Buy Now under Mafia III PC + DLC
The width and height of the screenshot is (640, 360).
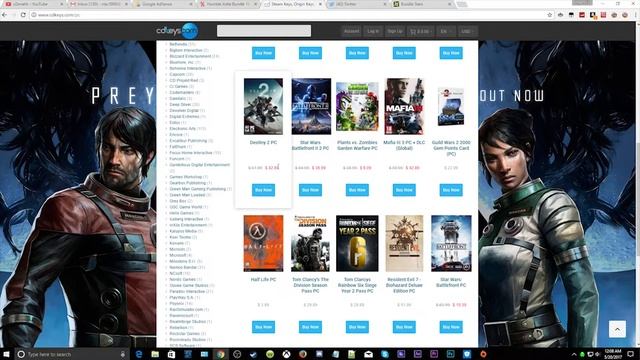pyautogui.click(x=404, y=190)
